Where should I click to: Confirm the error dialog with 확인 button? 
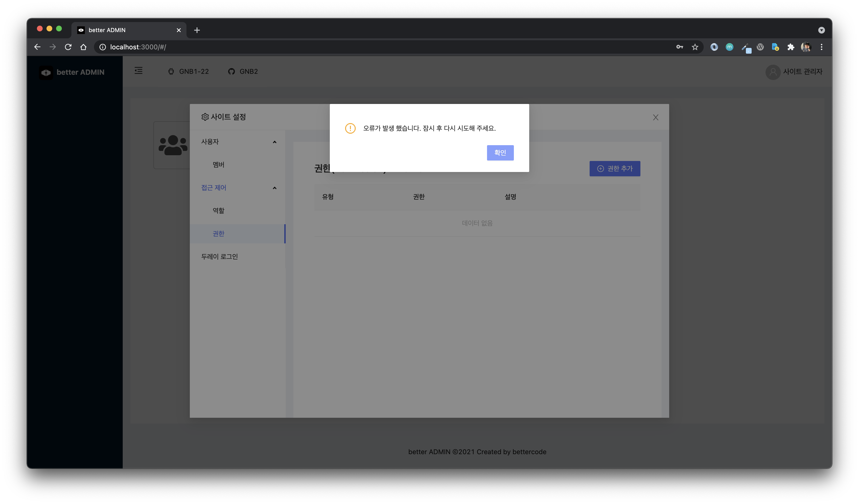point(500,153)
